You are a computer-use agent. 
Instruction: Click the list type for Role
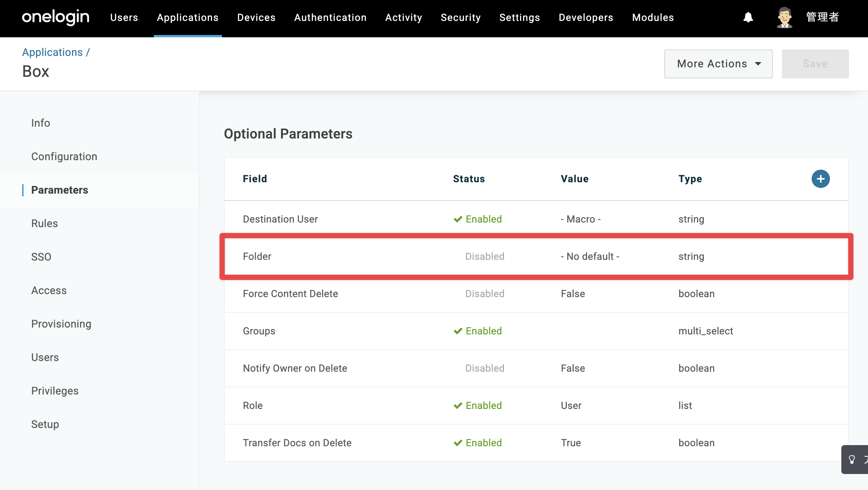click(685, 406)
